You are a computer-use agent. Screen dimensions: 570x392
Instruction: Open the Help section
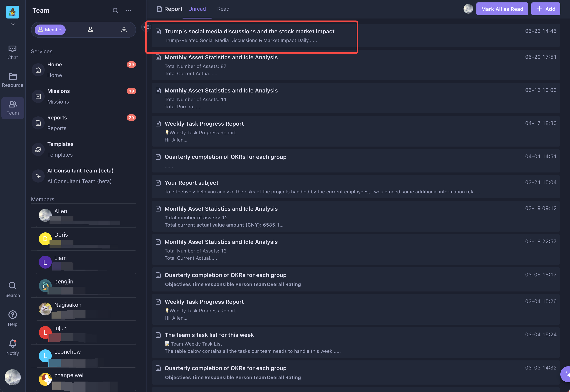point(12,318)
